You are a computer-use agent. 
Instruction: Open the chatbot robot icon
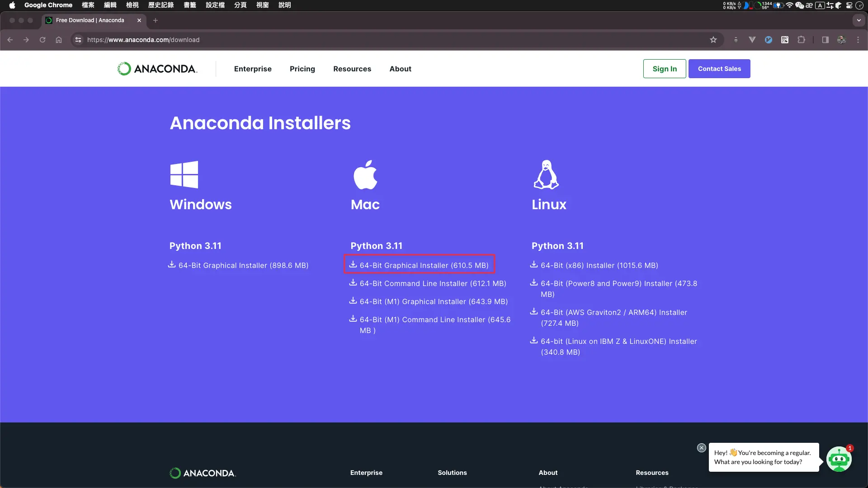[x=839, y=459]
